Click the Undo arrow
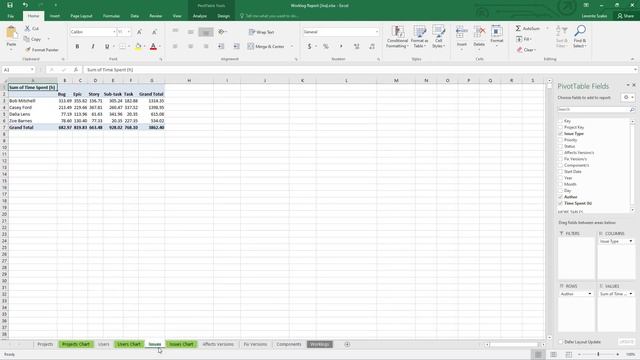 pos(25,5)
